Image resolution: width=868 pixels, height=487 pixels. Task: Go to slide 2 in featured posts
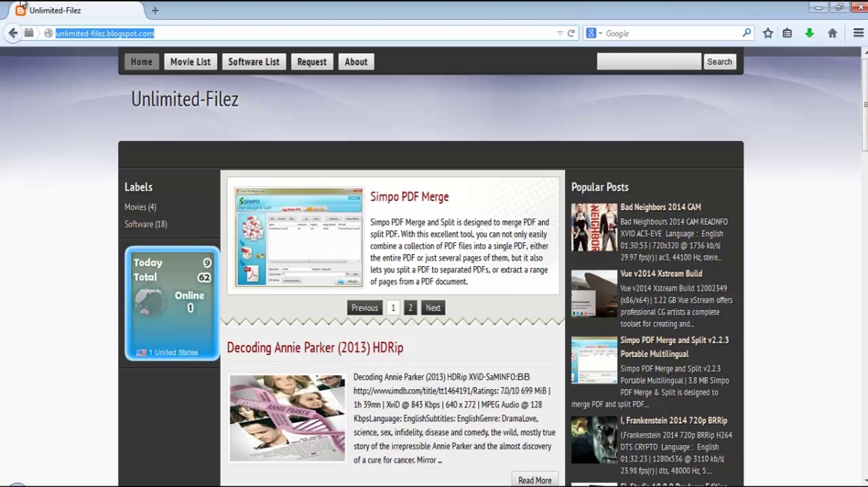pyautogui.click(x=410, y=308)
